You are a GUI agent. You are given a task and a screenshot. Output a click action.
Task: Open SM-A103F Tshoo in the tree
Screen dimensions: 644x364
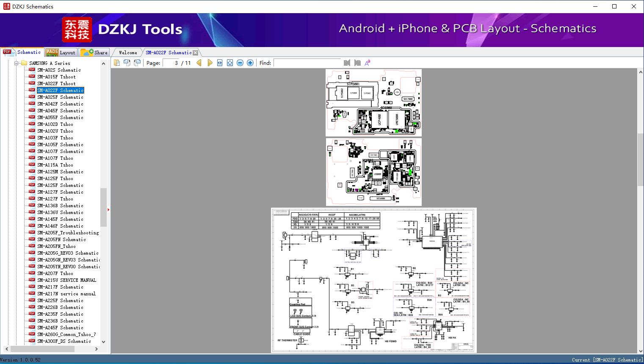(x=55, y=138)
